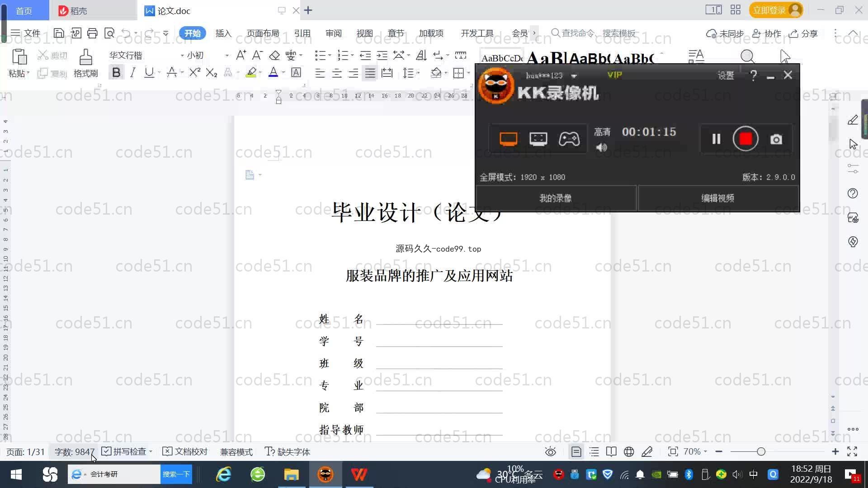
Task: Switch to 视图 ribbon tab
Action: (364, 33)
